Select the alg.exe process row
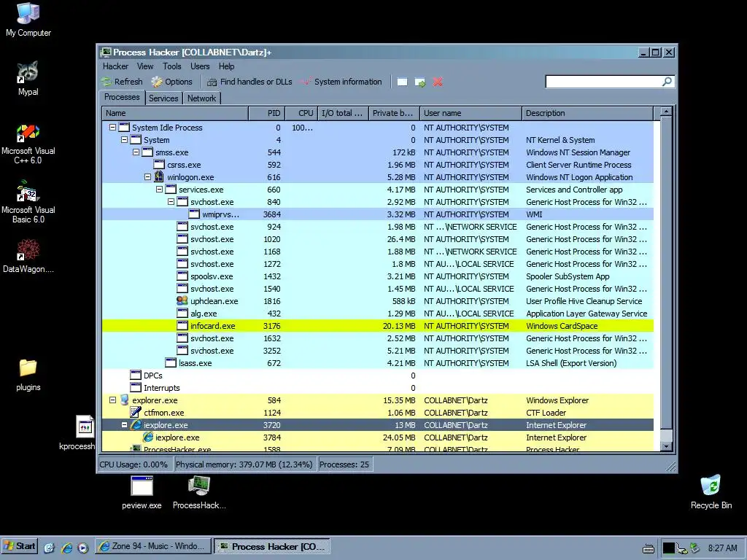This screenshot has width=747, height=560. (378, 314)
